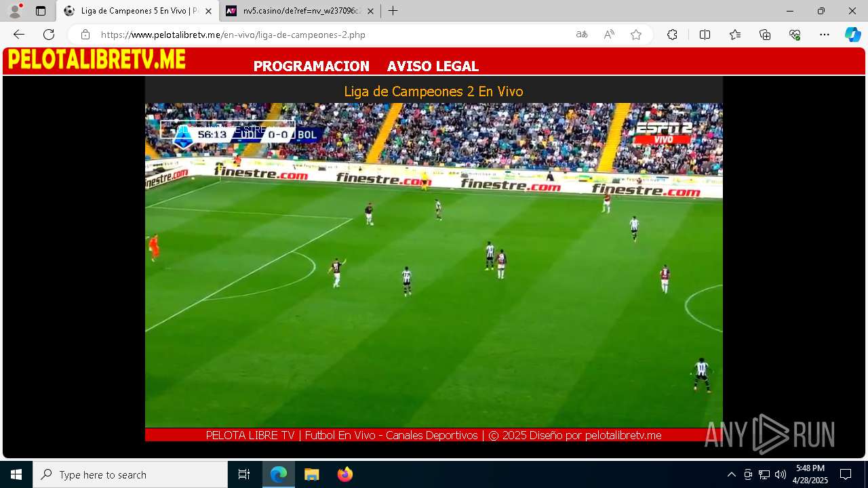Launch Firefox from the taskbar
The width and height of the screenshot is (868, 488).
click(345, 474)
